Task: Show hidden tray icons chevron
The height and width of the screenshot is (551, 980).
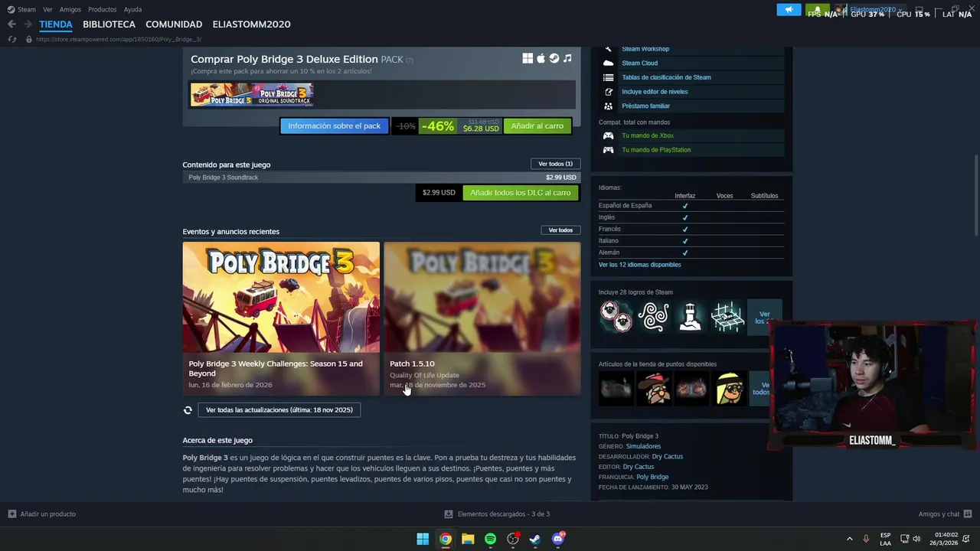Action: click(849, 539)
